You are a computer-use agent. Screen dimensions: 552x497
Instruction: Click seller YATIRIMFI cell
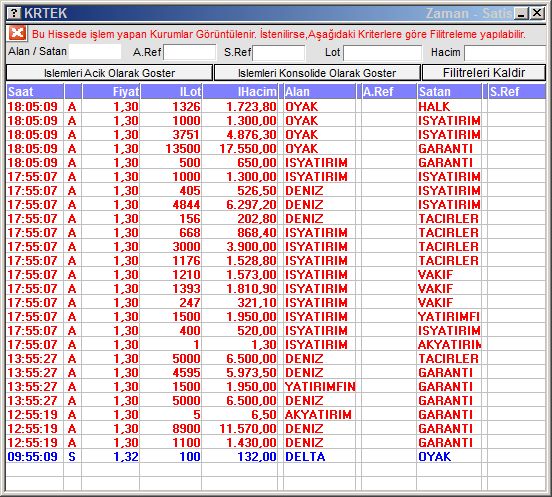[449, 317]
